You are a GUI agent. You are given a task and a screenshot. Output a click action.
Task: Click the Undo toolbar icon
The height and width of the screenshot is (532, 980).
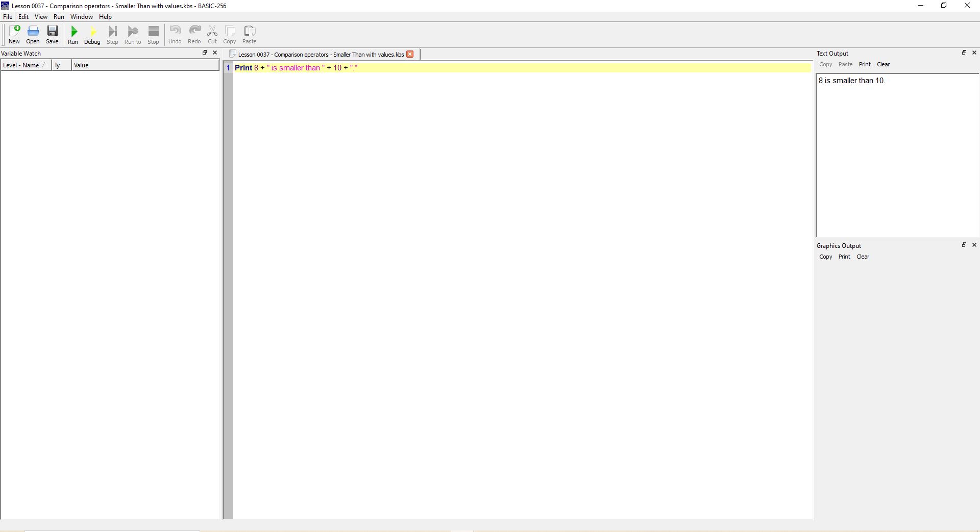tap(175, 35)
